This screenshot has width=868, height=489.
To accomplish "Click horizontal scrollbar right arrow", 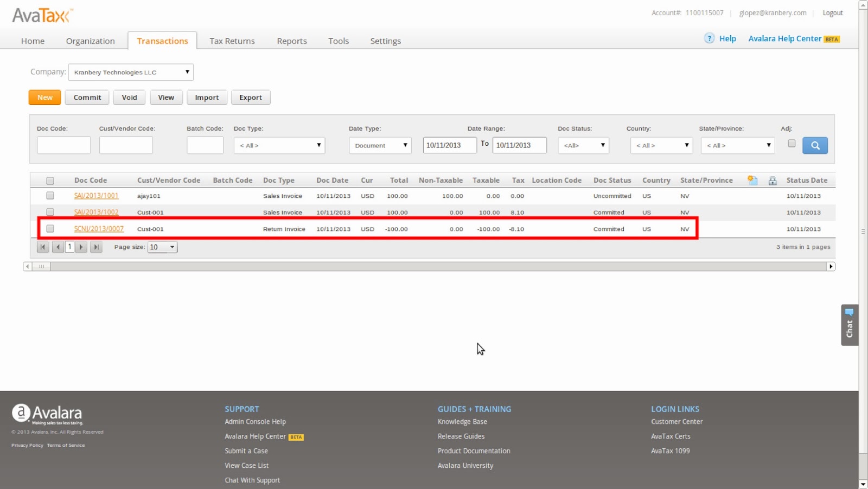I will coord(831,266).
